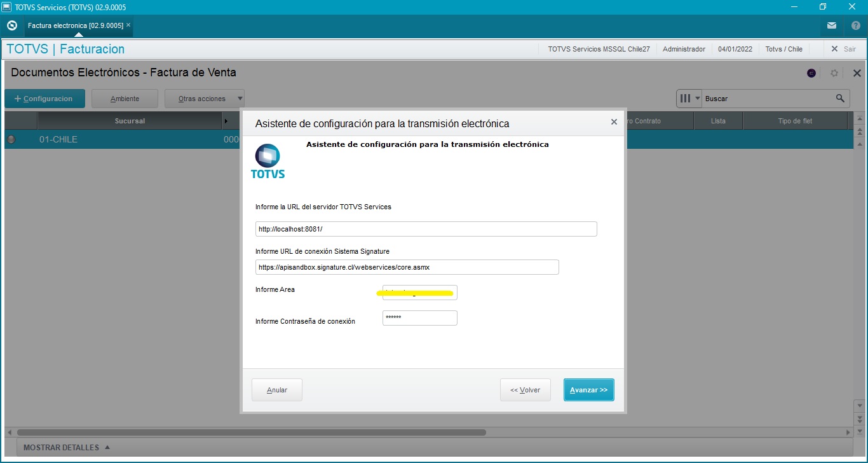Click the Anular button
868x463 pixels.
coord(277,390)
